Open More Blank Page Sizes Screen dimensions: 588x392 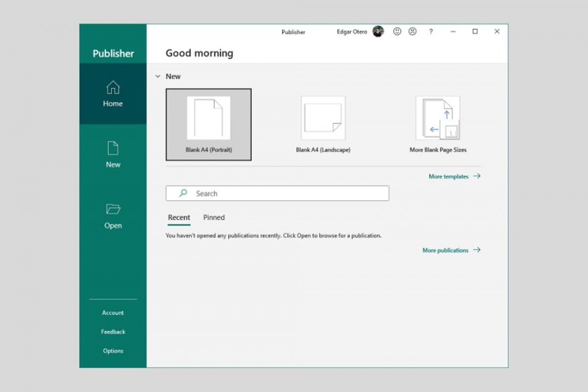click(438, 124)
